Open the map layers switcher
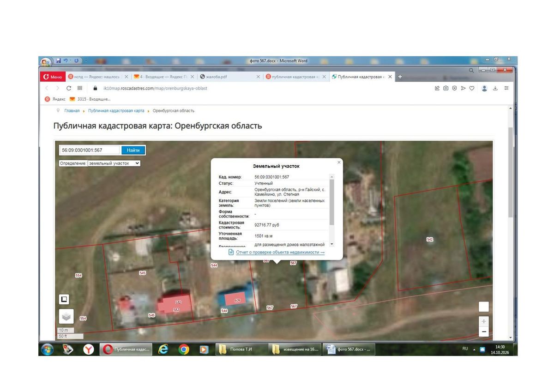Screen dimensions: 554x392 point(66,316)
